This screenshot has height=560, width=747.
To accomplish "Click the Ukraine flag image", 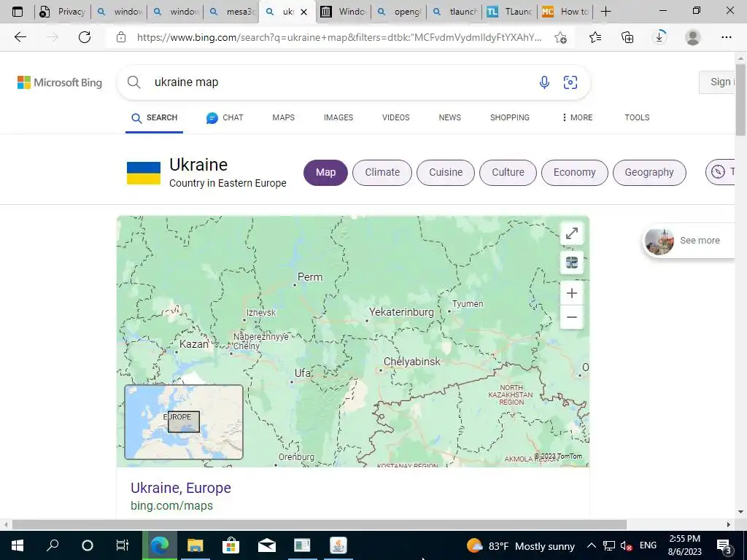I will coord(144,173).
